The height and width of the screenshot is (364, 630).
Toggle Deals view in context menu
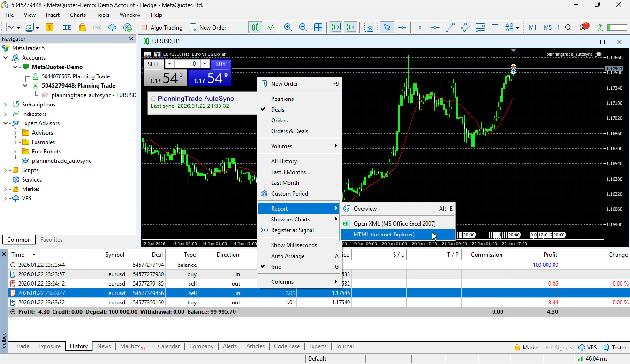pyautogui.click(x=299, y=110)
